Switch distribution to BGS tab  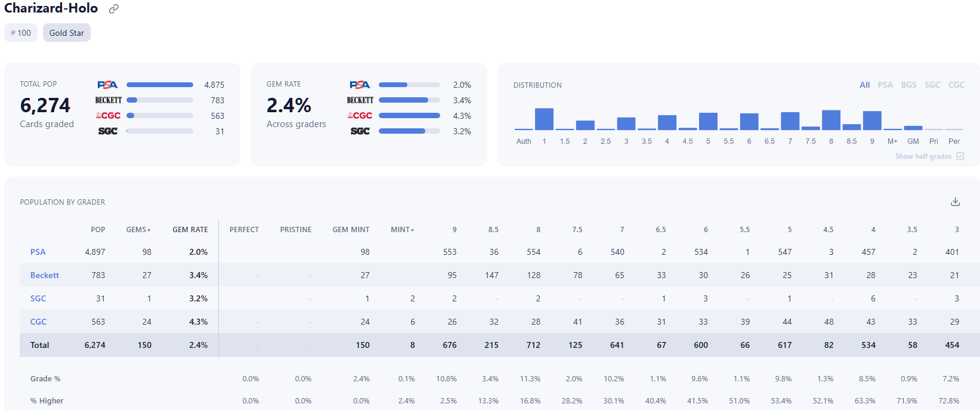(x=908, y=85)
